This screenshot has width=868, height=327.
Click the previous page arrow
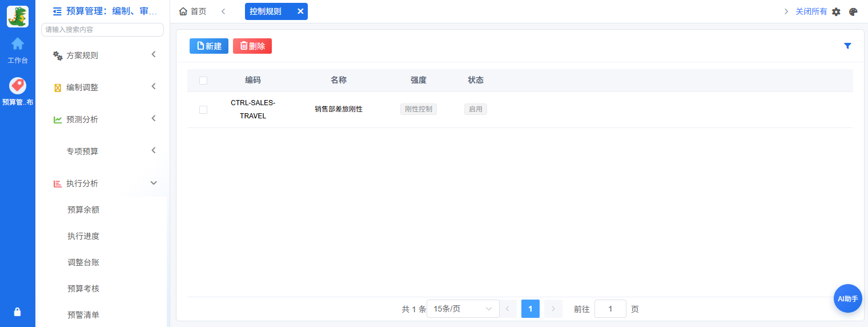coord(508,309)
